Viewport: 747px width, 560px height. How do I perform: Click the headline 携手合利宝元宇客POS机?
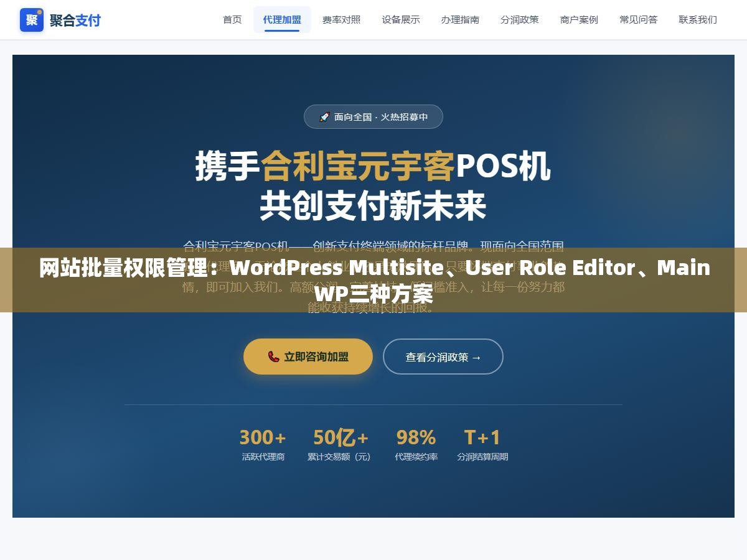click(x=374, y=166)
